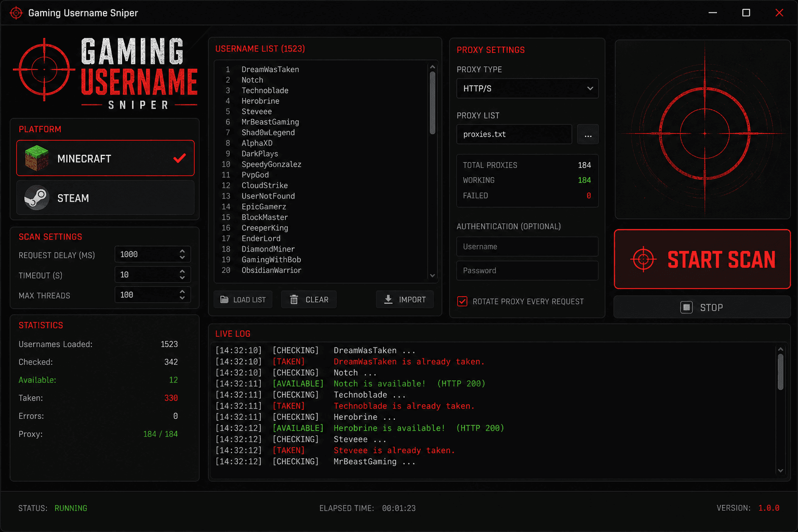Click the download arrow icon on Import

(x=388, y=300)
